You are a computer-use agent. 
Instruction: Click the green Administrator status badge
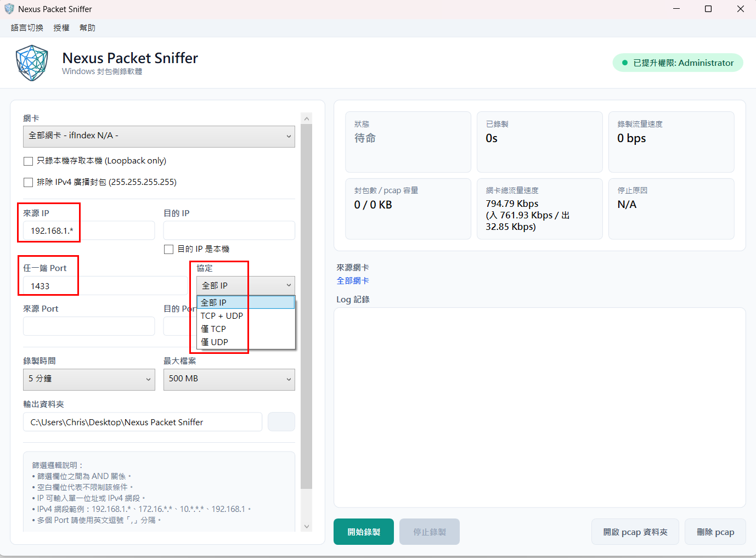(x=678, y=63)
